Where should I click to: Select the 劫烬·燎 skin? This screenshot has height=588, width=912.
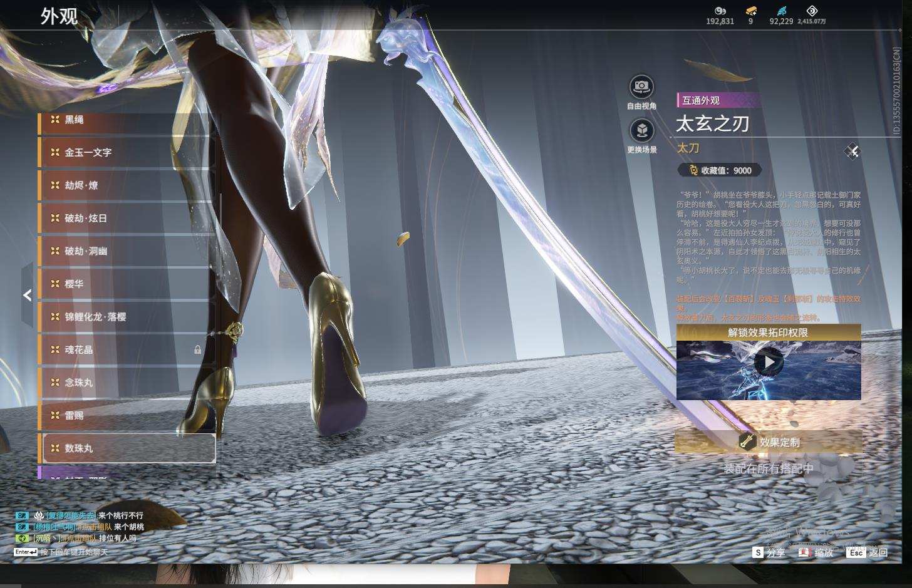pyautogui.click(x=127, y=186)
